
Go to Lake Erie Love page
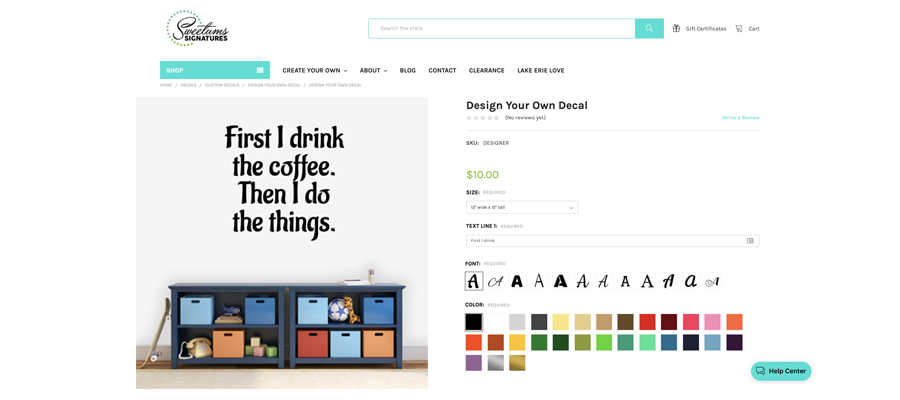[541, 71]
